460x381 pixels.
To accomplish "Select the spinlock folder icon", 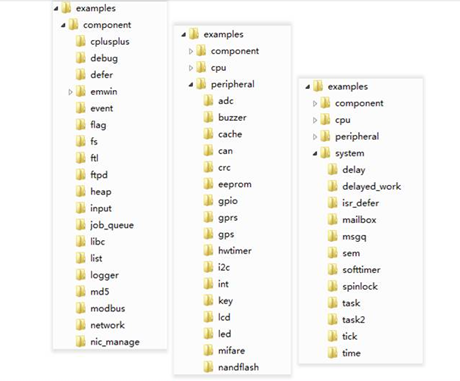I will click(x=332, y=286).
